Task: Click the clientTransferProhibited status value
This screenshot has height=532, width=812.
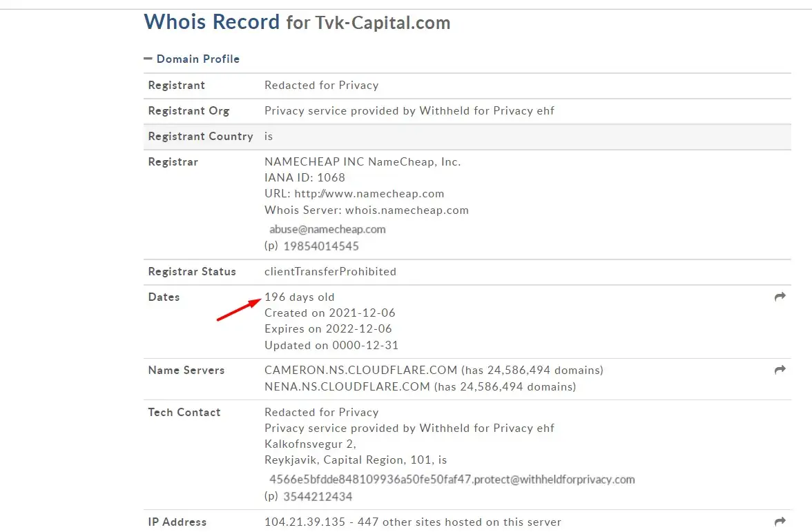Action: click(x=330, y=272)
